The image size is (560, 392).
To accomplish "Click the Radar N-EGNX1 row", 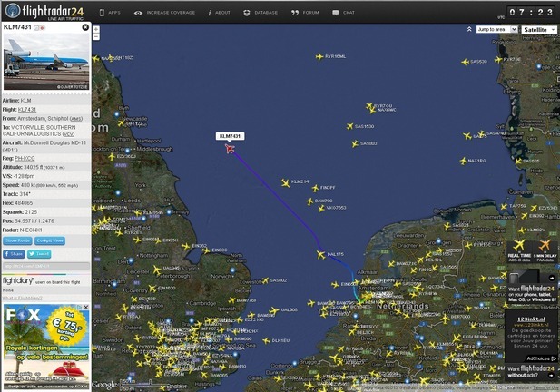I will [x=46, y=230].
